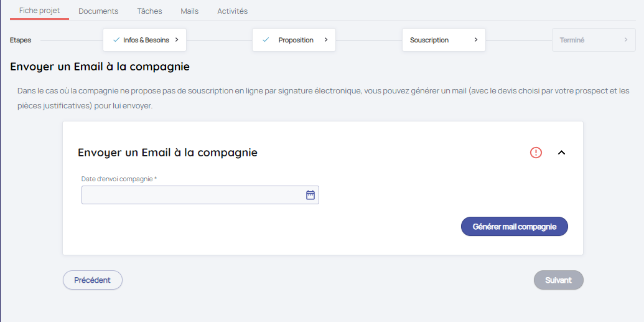Image resolution: width=644 pixels, height=322 pixels.
Task: Go to the Mails tab
Action: [190, 11]
